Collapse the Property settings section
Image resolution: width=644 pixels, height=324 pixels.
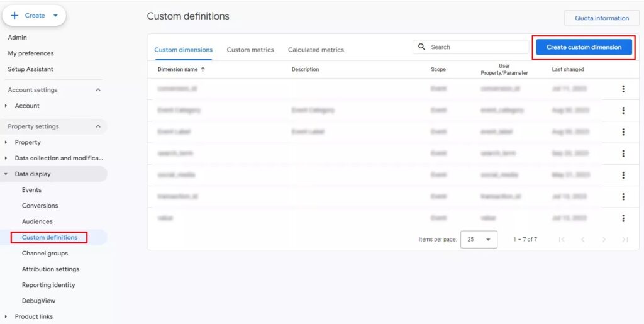pyautogui.click(x=97, y=126)
